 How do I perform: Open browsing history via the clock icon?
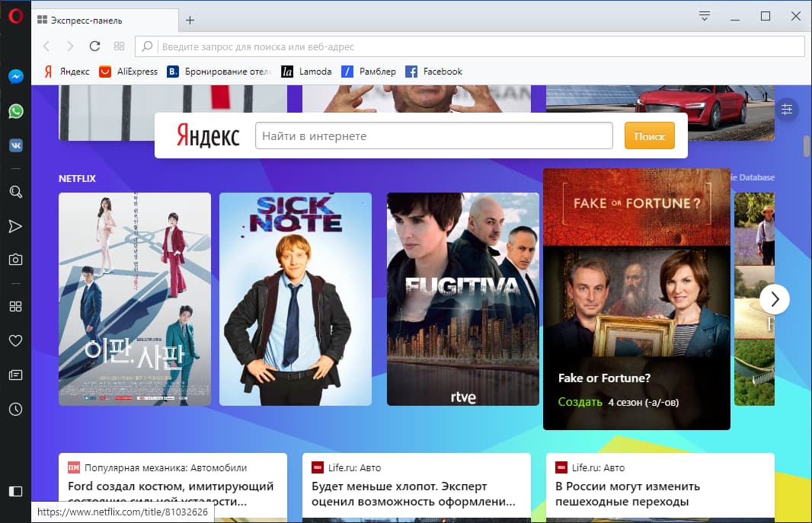(15, 410)
